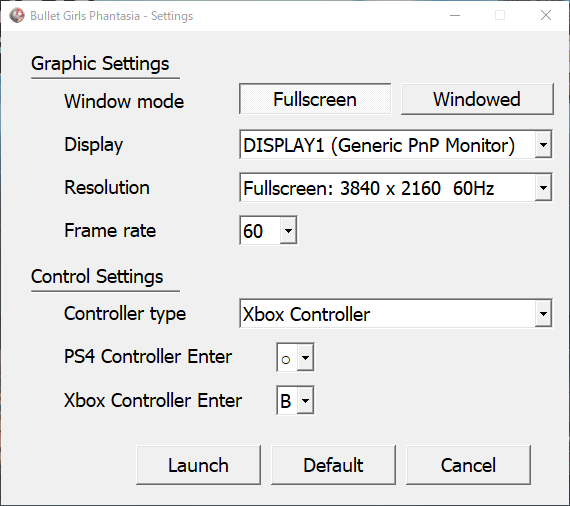570x506 pixels.
Task: Click the Control Settings heading
Action: [x=97, y=277]
